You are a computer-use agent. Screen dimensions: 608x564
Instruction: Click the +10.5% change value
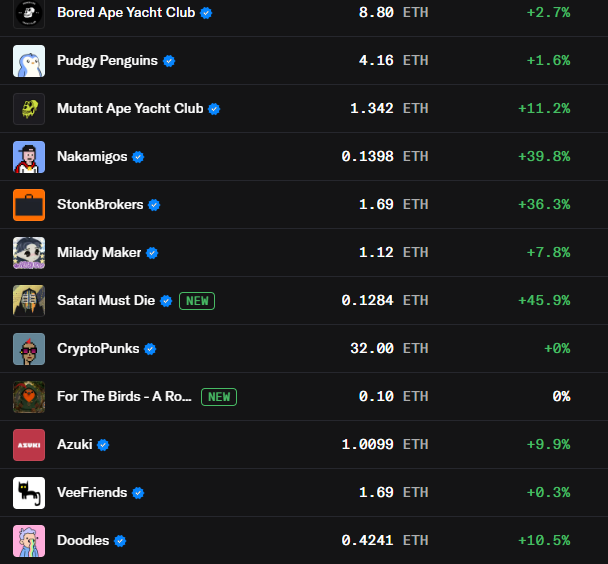pyautogui.click(x=544, y=541)
